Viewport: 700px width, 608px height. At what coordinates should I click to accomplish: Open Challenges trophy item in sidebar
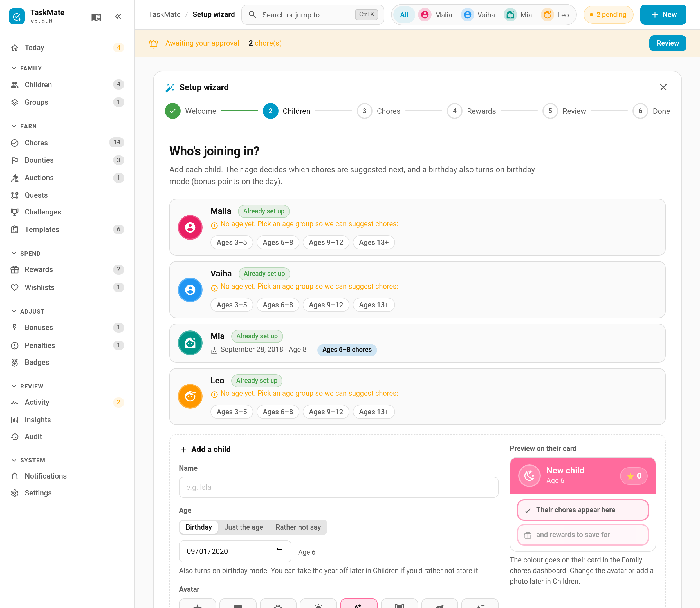pyautogui.click(x=67, y=212)
